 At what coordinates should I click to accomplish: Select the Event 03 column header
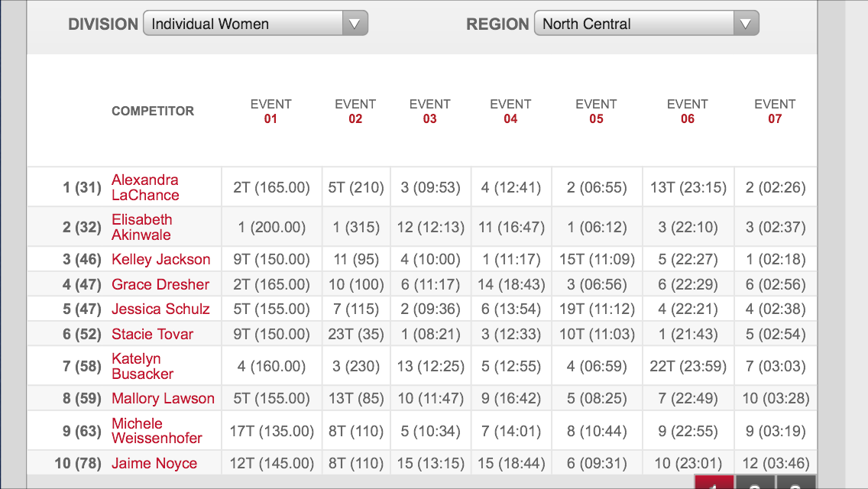pyautogui.click(x=429, y=111)
